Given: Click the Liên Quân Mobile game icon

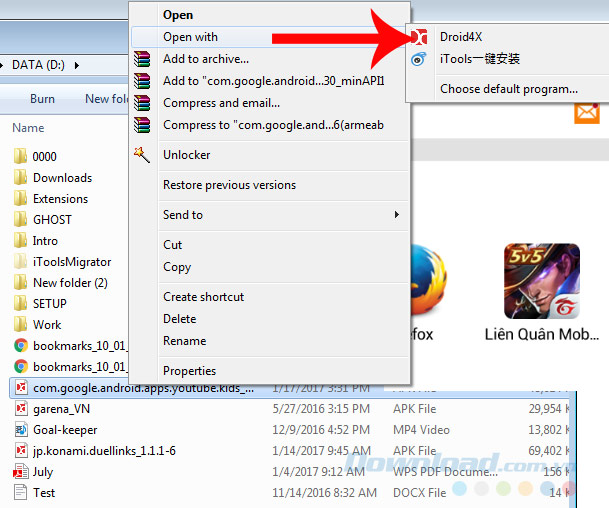Looking at the screenshot, I should click(542, 281).
